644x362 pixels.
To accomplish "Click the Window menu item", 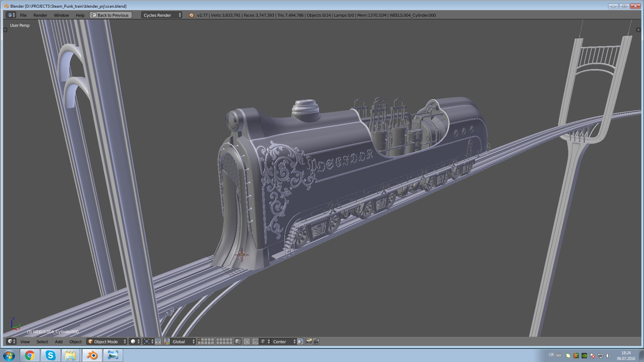I will point(61,15).
